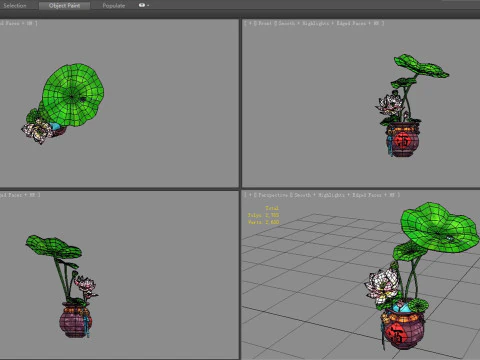Screen dimensions: 480x360
Task: Click the Polys count in viewport statistics
Action: point(263,215)
